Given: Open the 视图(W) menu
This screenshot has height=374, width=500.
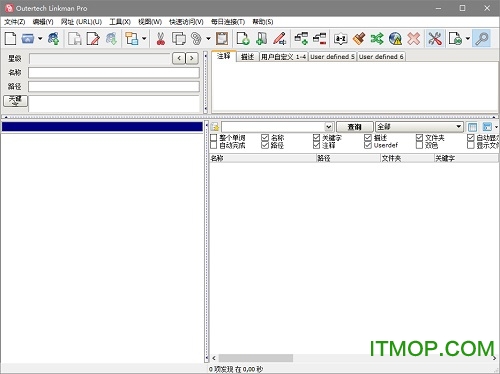Looking at the screenshot, I should pyautogui.click(x=150, y=22).
